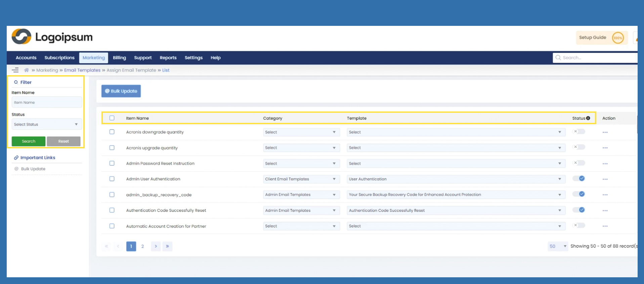644x284 pixels.
Task: Tick checkbox for Admin Password Reset Instruction
Action: click(112, 163)
